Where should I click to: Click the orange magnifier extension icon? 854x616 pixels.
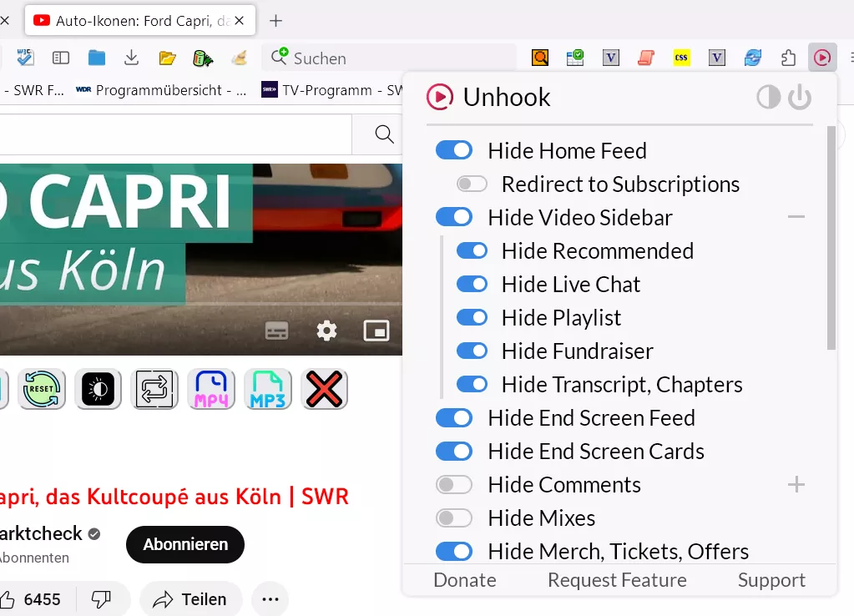click(x=540, y=58)
